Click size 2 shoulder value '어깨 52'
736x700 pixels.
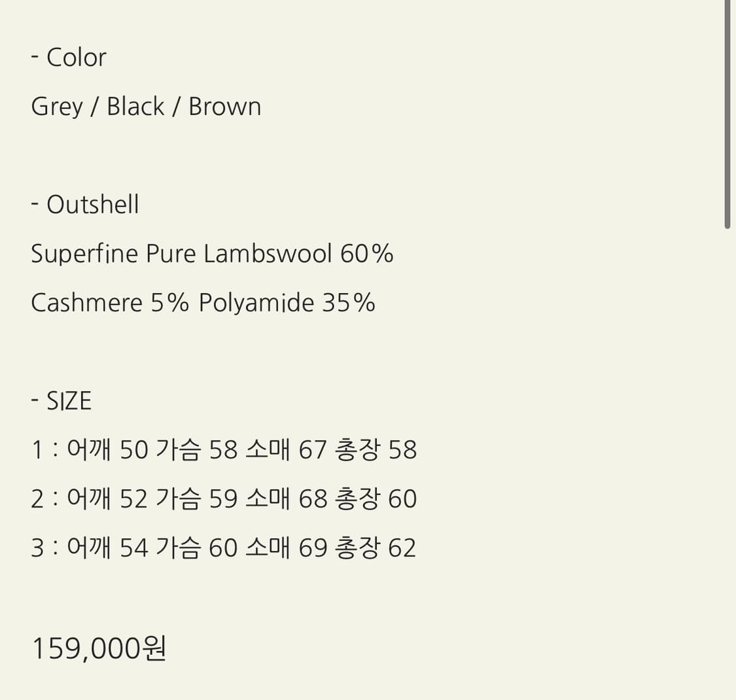[x=107, y=498]
